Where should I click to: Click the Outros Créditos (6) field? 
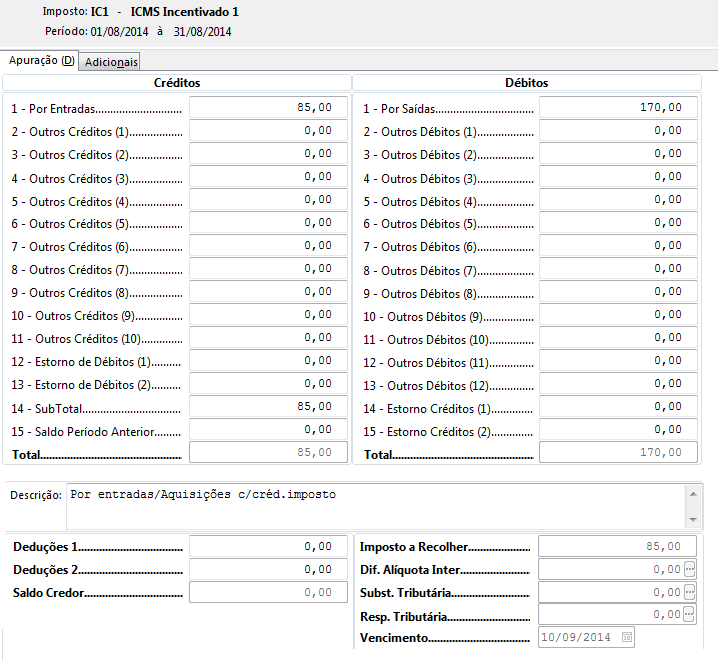point(268,245)
